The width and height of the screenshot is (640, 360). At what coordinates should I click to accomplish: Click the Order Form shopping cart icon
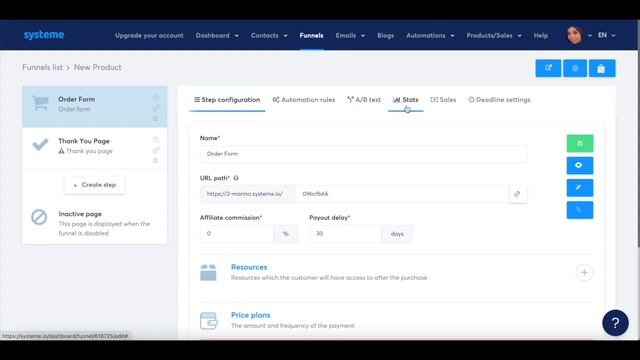coord(40,103)
